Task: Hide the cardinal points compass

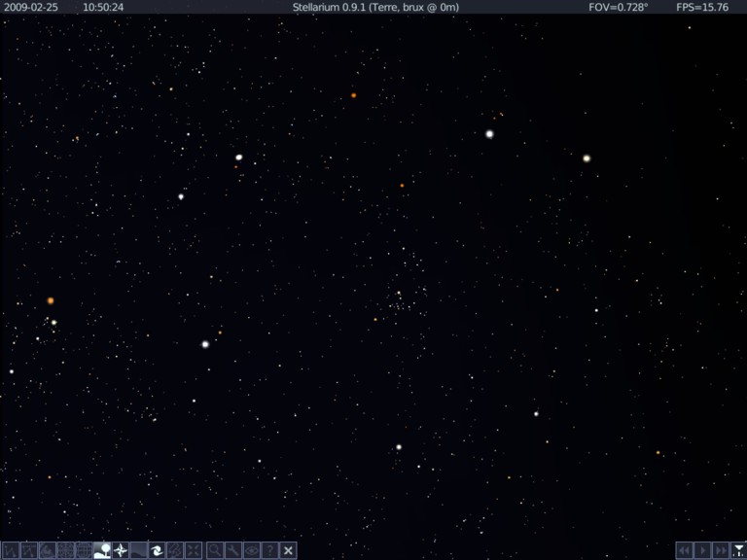Action: point(121,551)
